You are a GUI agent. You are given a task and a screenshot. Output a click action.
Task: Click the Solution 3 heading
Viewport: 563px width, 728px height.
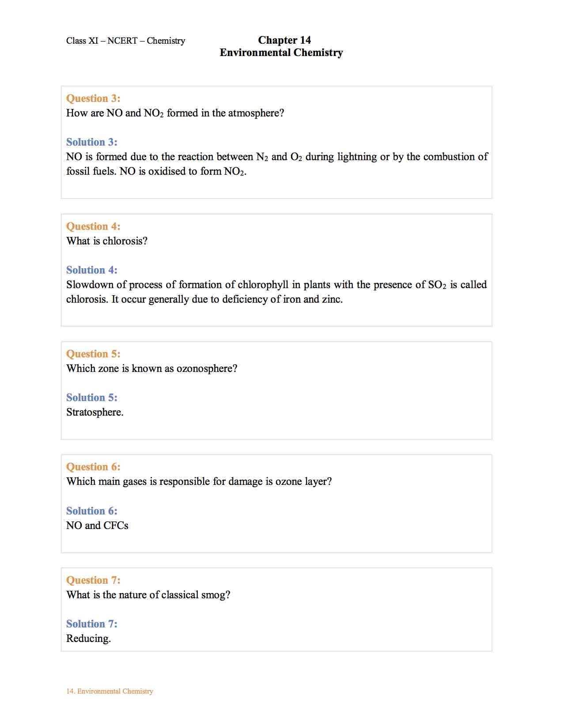[x=92, y=142]
